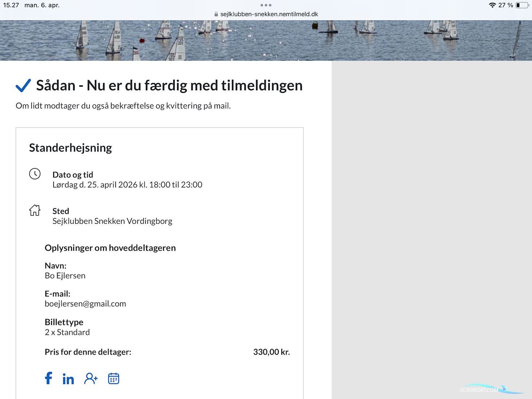532x399 pixels.
Task: Click the sailboat banner image
Action: [266, 40]
